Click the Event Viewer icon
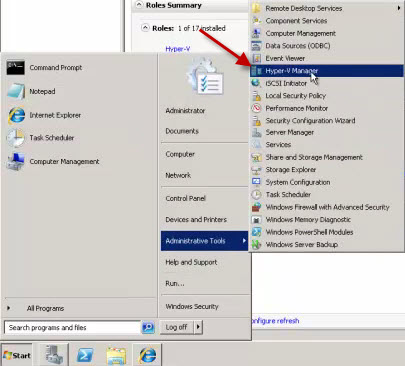This screenshot has height=366, width=405. 256,58
